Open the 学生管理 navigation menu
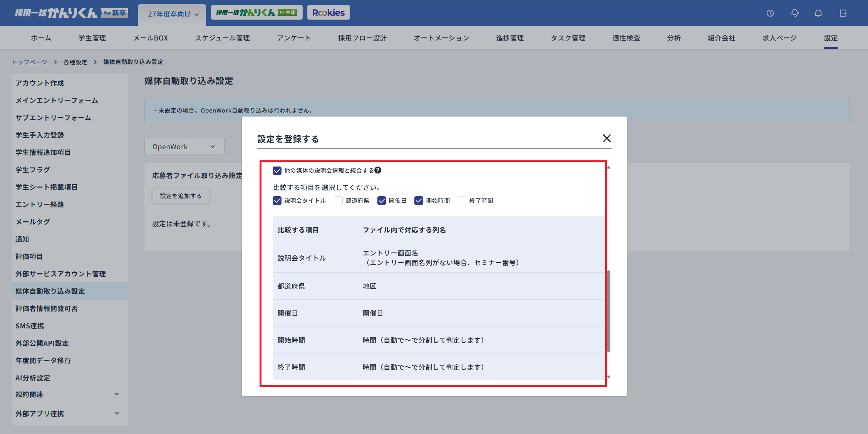 pos(92,38)
